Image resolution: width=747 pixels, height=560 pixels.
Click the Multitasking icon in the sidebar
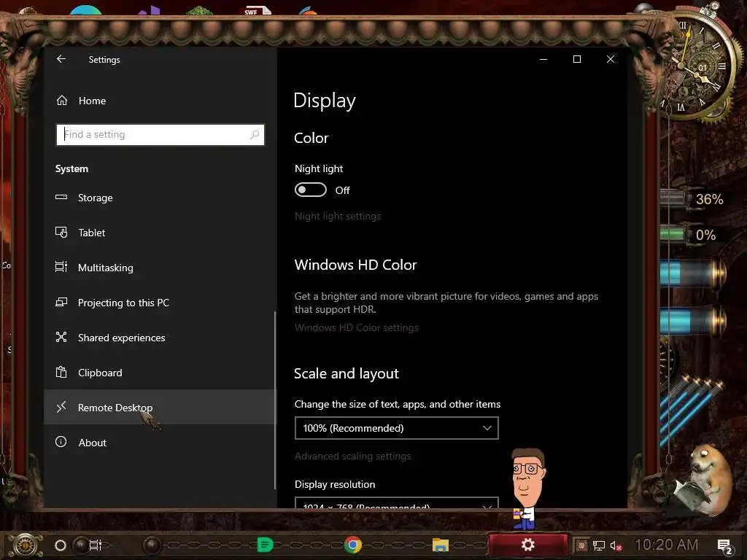[61, 267]
